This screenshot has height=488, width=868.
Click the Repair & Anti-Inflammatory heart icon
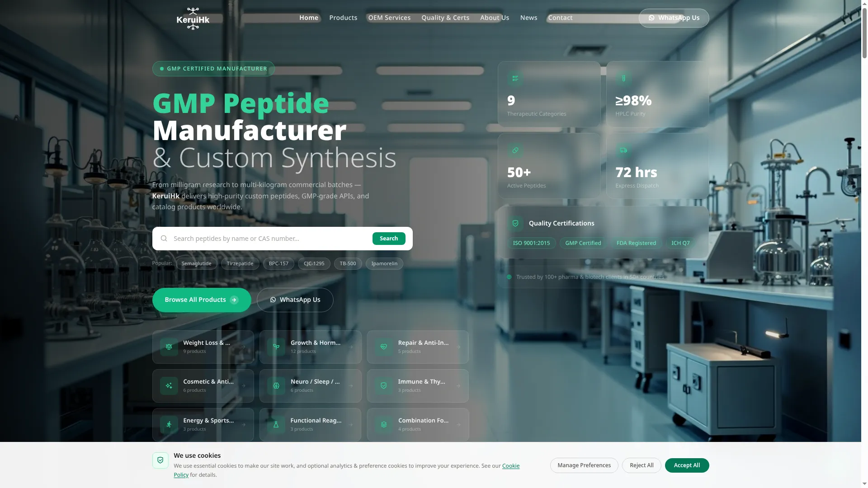click(x=384, y=347)
